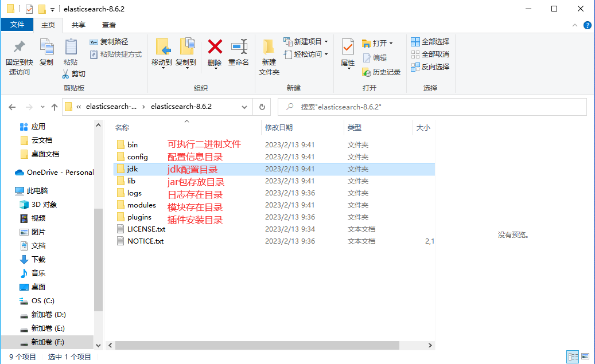595x364 pixels.
Task: Click 历史记录 history button
Action: pyautogui.click(x=382, y=72)
